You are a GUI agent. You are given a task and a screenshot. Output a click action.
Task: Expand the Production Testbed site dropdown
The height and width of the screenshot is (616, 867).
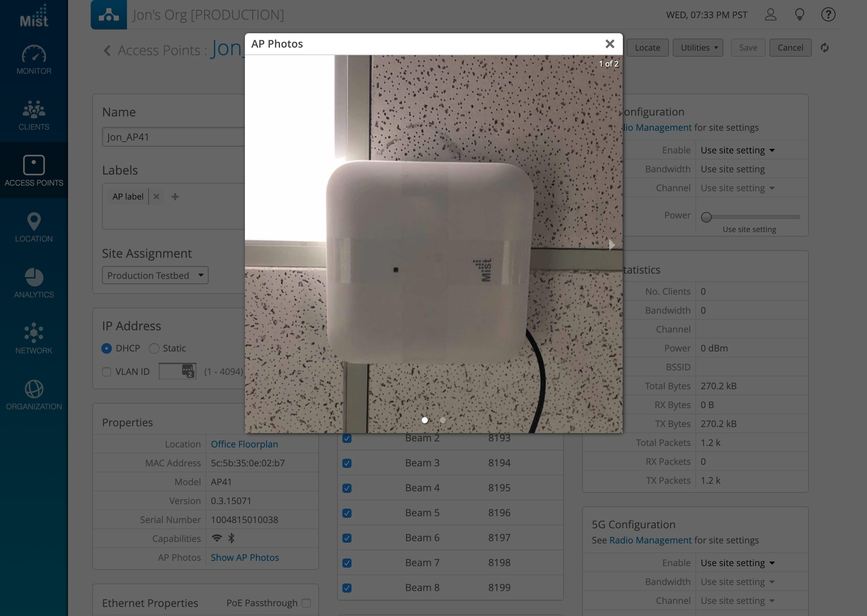[155, 275]
